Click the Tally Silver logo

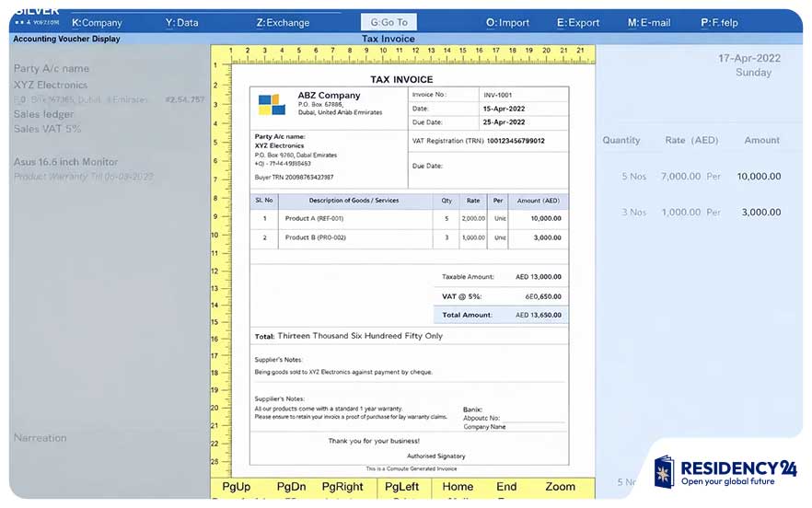tap(37, 16)
